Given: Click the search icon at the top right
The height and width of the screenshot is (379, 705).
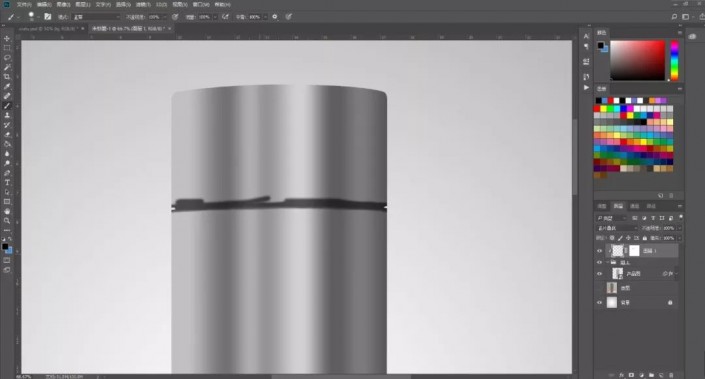Looking at the screenshot, I should click(x=674, y=17).
